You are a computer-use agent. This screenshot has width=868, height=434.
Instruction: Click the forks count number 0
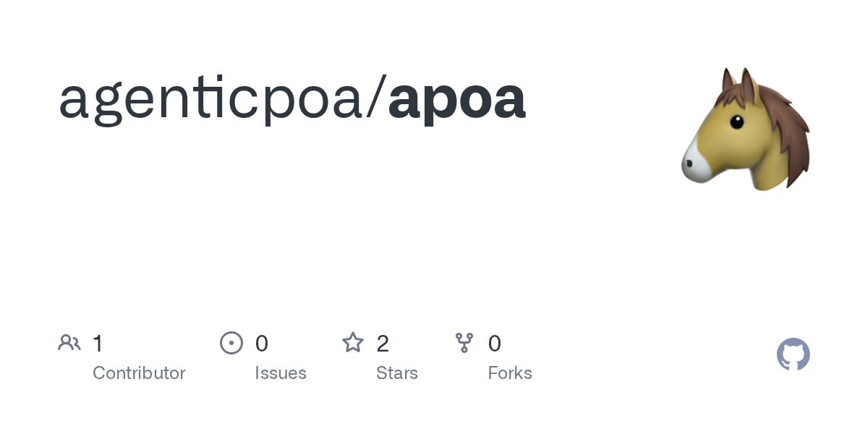[495, 344]
